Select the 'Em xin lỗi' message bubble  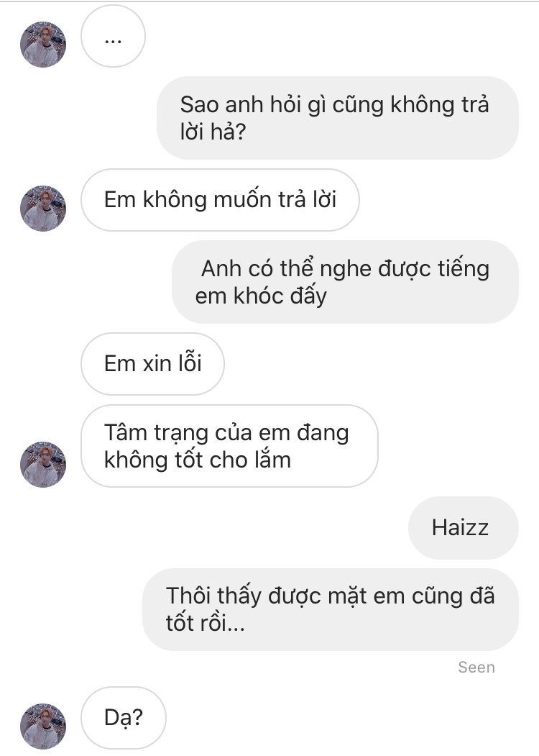coord(152,364)
